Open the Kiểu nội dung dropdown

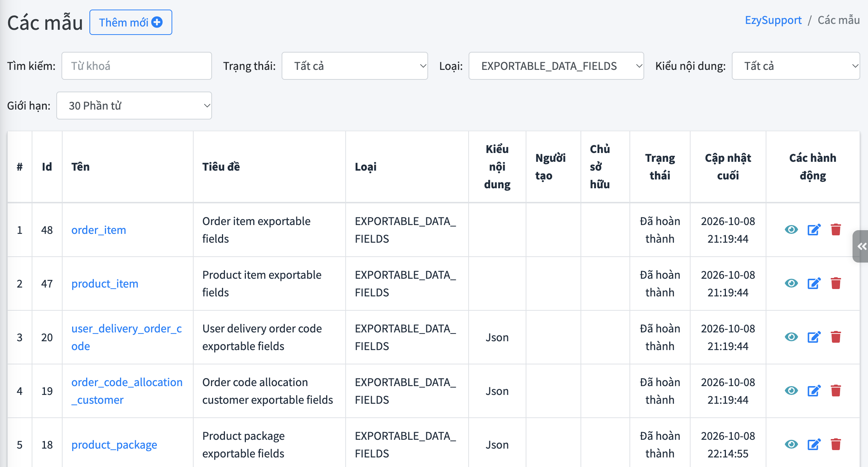point(796,66)
